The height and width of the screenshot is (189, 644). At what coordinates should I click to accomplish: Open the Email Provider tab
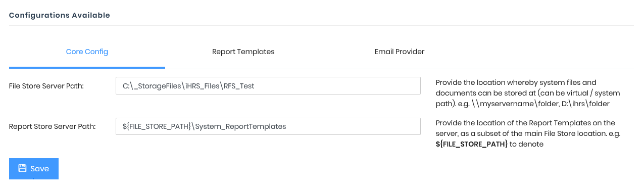tap(399, 52)
